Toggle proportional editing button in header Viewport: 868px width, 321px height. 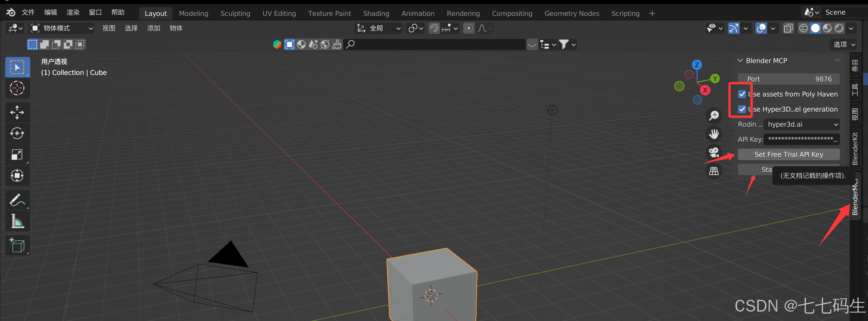[469, 28]
